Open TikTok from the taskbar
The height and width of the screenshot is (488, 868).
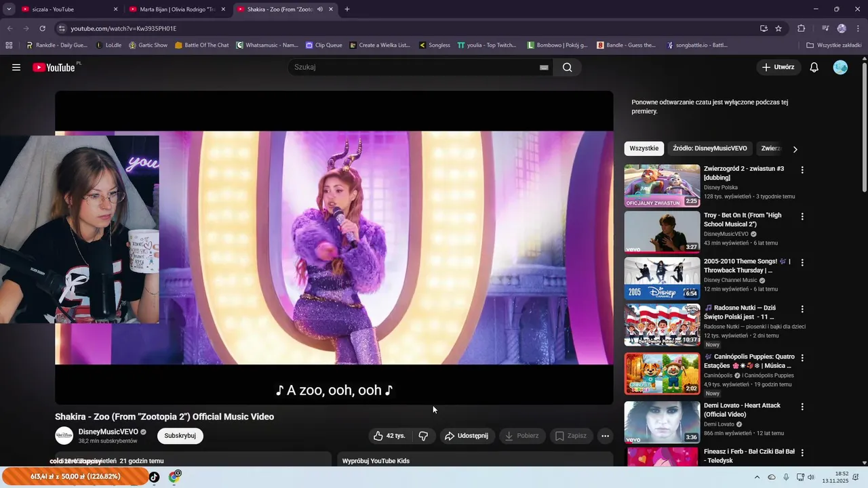(154, 477)
